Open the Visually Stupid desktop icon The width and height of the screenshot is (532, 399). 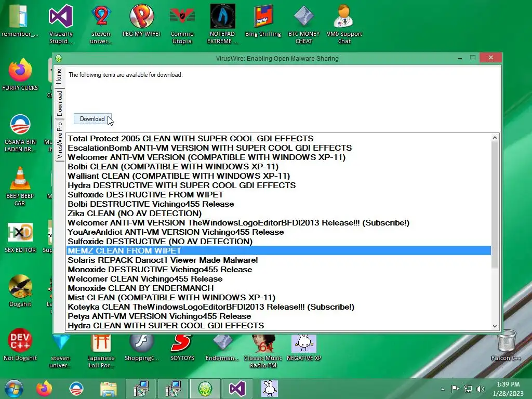pos(61,24)
